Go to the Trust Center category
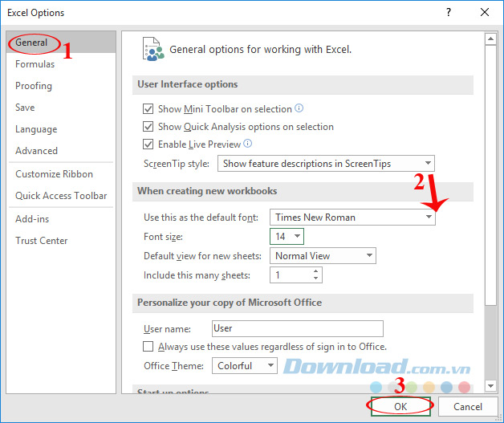The image size is (504, 423). coord(61,241)
